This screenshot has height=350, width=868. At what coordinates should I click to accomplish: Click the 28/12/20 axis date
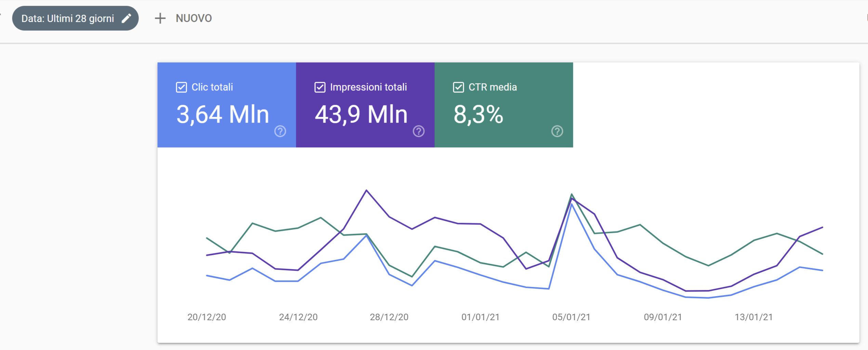[389, 317]
